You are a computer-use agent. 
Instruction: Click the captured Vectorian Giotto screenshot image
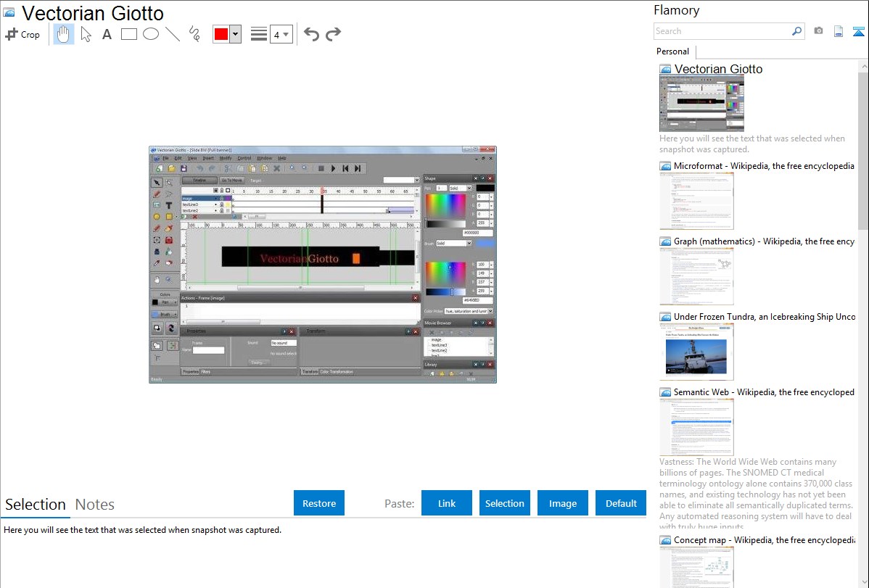(323, 265)
